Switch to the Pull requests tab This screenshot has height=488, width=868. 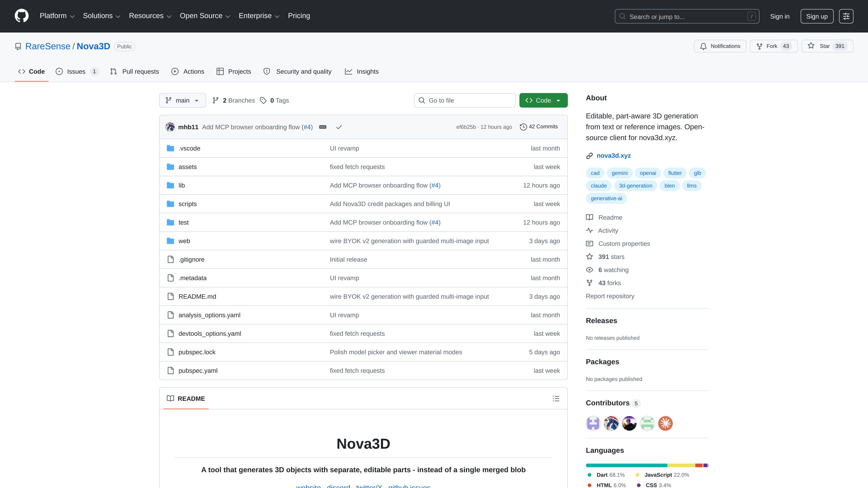click(x=134, y=71)
